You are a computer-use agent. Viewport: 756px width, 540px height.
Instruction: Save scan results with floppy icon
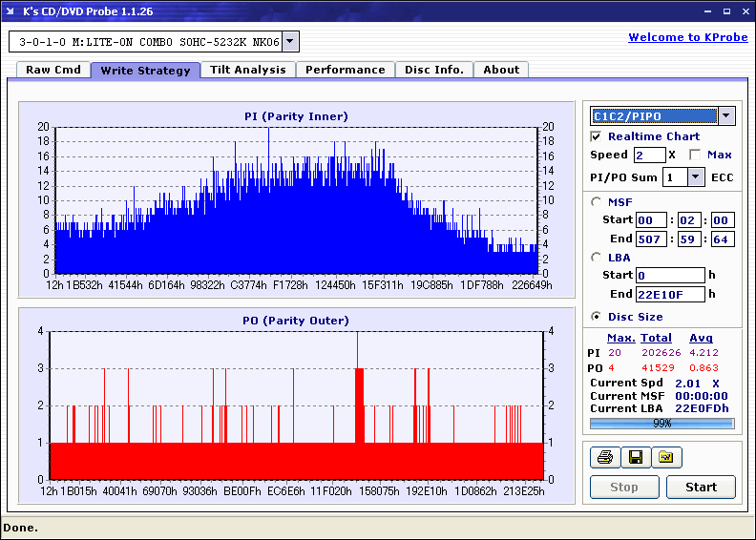(635, 458)
